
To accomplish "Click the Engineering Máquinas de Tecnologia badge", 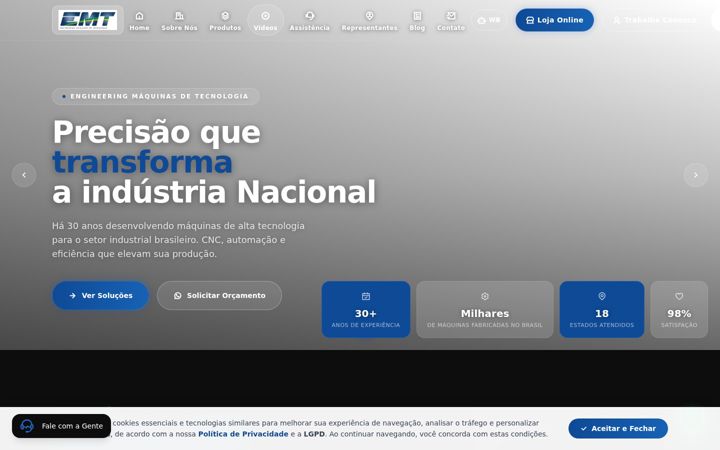I will pos(156,96).
